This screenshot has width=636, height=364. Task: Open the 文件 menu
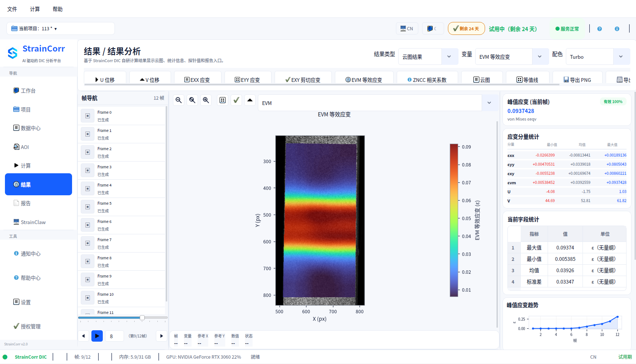pyautogui.click(x=12, y=9)
